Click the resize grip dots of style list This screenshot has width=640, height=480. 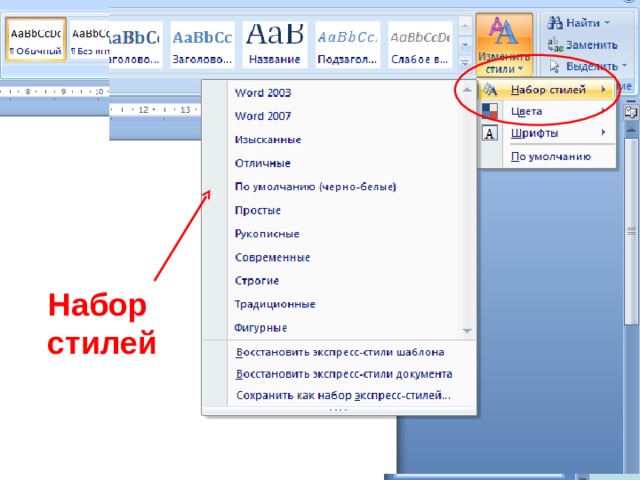tap(338, 410)
